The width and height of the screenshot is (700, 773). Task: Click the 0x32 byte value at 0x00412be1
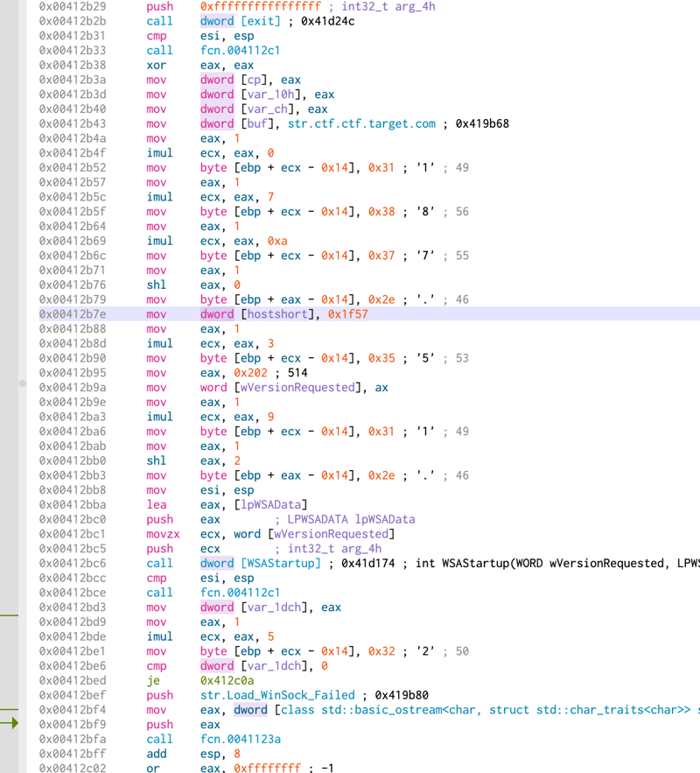click(381, 651)
